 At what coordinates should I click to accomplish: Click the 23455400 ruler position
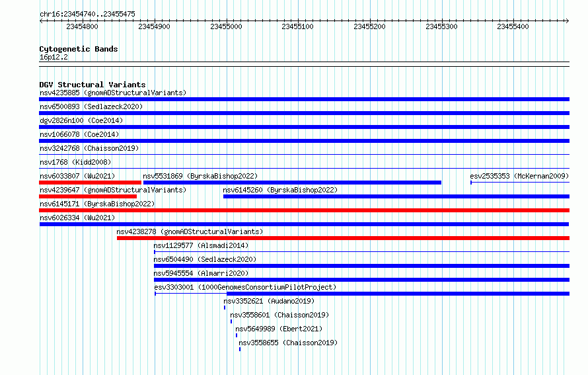[513, 26]
